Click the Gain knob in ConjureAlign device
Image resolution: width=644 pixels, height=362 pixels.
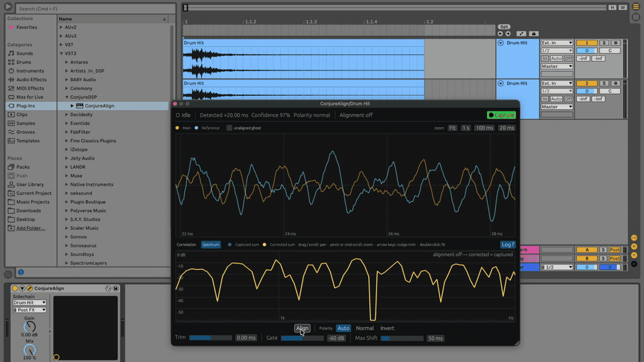(30, 327)
